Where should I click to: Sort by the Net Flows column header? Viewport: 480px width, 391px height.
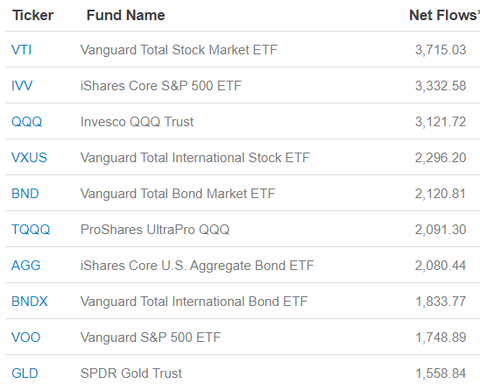pos(444,15)
